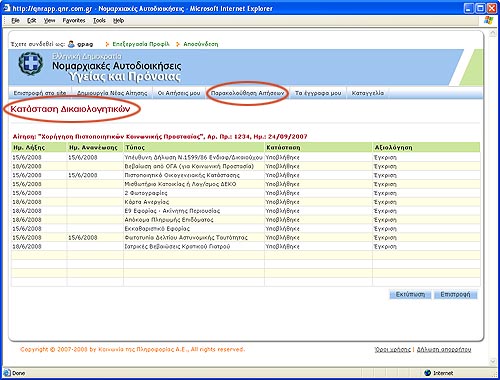This screenshot has height=380, width=500.
Task: Open the View menu
Action: (x=49, y=21)
